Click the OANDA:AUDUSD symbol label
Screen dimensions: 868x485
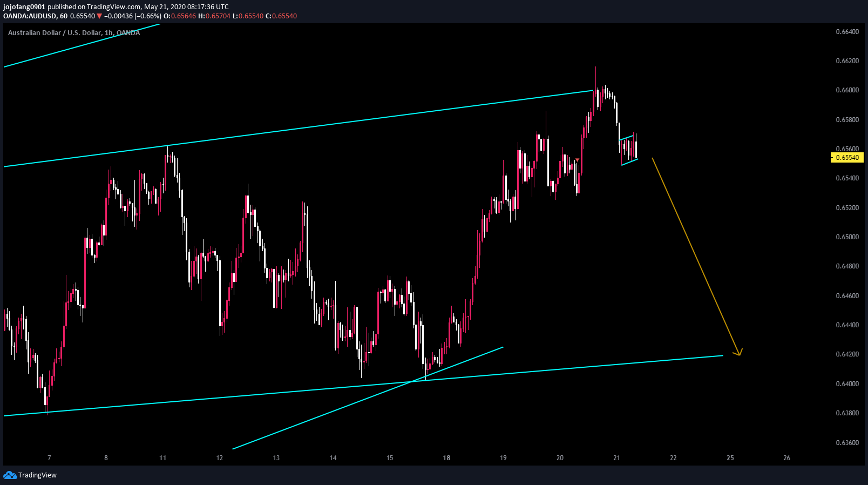click(29, 16)
